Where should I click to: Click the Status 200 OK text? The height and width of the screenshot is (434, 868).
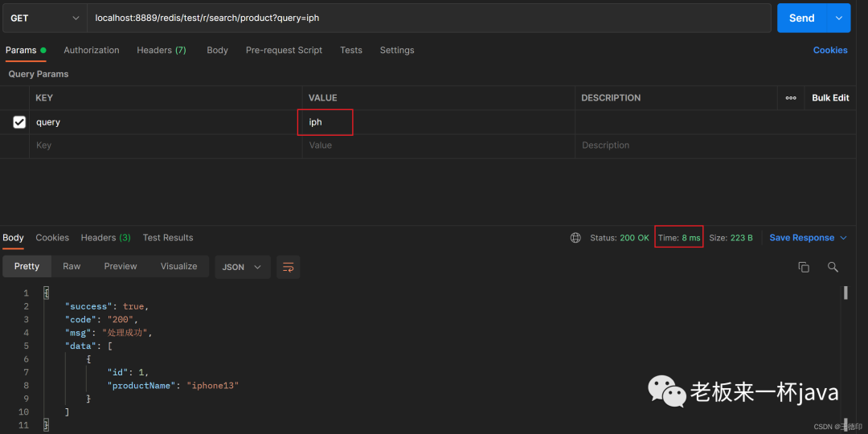(x=620, y=237)
